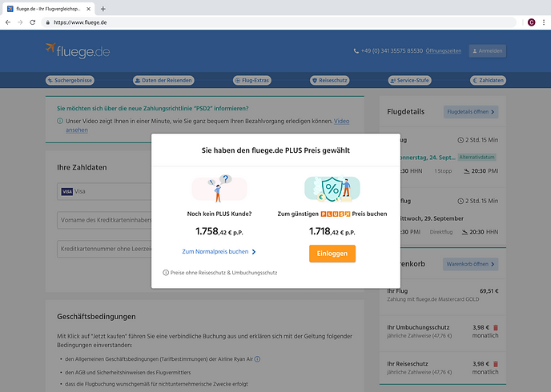551x392 pixels.
Task: Click the fluege.de logo
Action: click(x=78, y=51)
